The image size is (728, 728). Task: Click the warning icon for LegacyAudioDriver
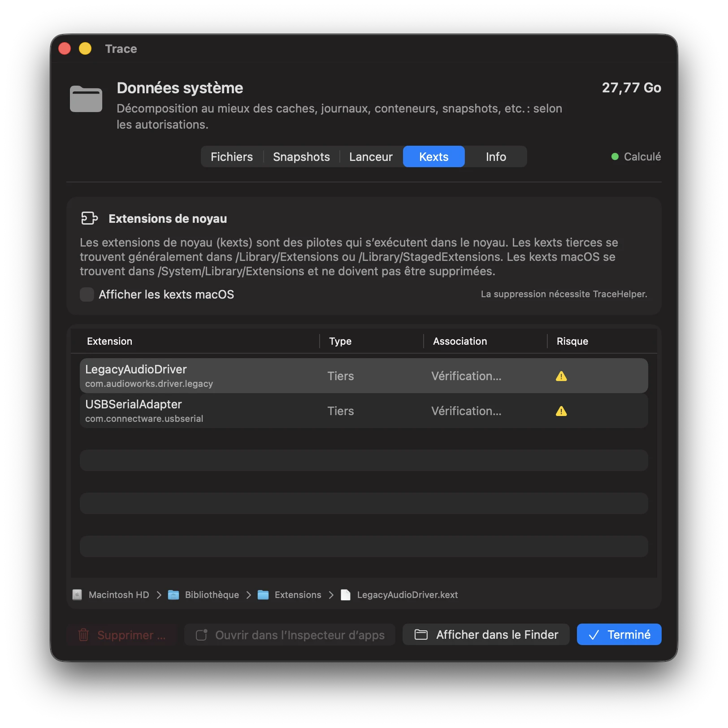pos(561,376)
